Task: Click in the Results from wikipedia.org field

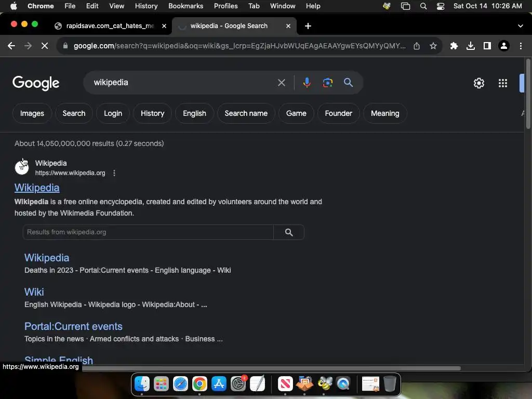Action: coord(148,232)
